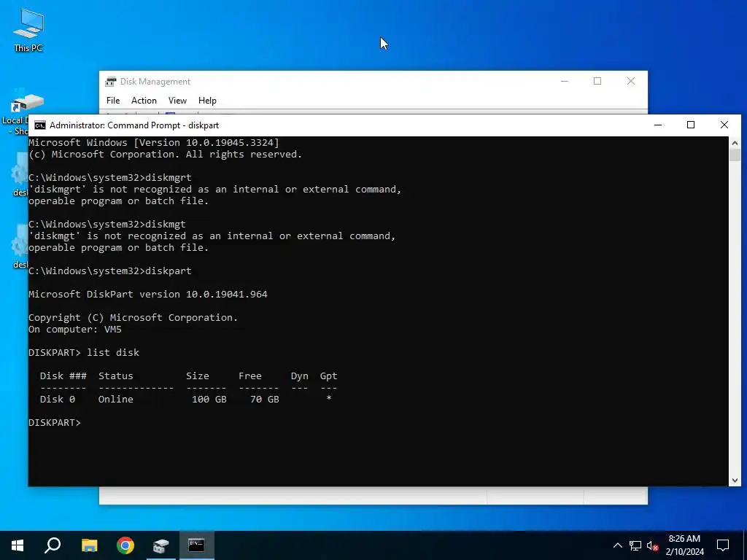
Task: Minimize the Disk Management window
Action: coord(565,81)
